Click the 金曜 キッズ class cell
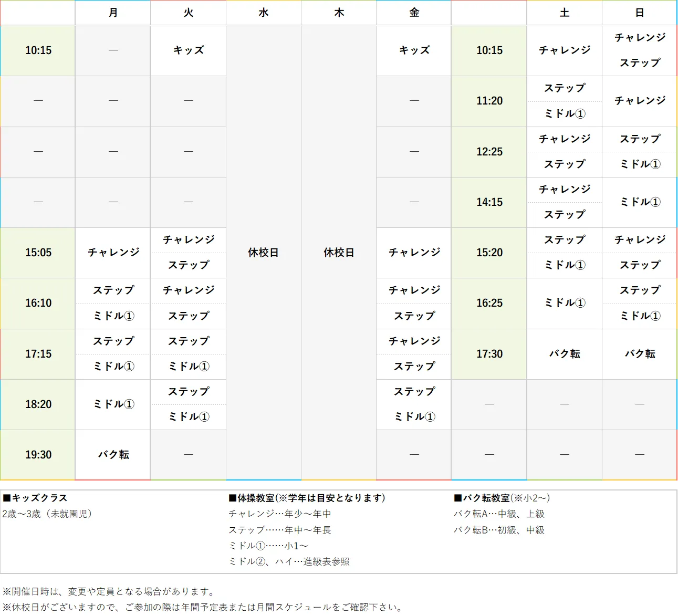This screenshot has height=616, width=678. tap(413, 51)
